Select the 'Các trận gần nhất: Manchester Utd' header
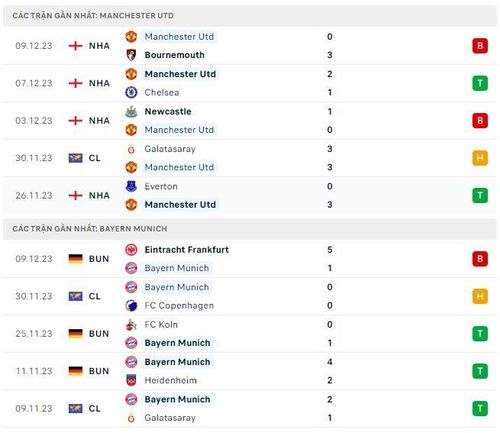The width and height of the screenshot is (500, 433). coord(250,16)
